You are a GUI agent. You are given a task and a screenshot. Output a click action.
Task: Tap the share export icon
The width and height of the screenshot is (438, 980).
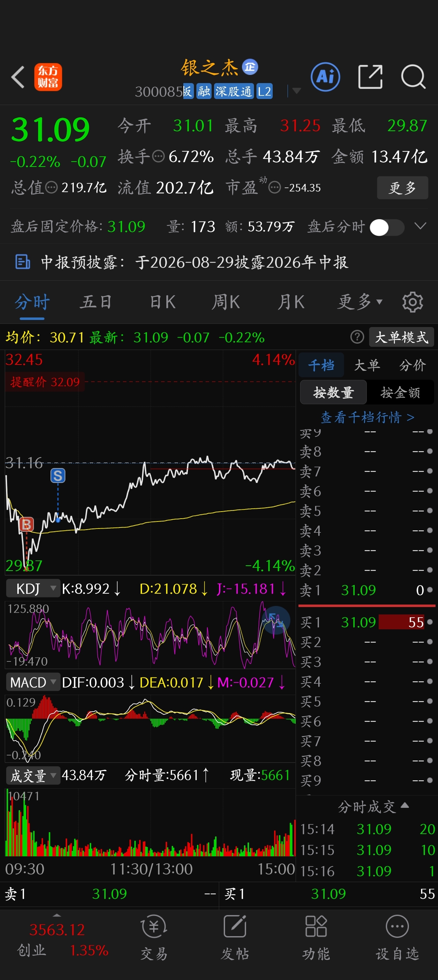point(370,77)
